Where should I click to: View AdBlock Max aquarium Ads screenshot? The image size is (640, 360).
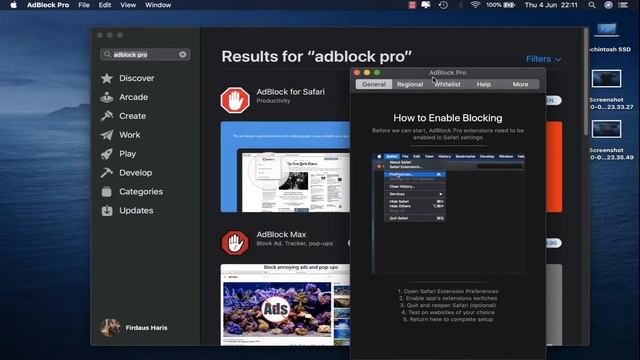[x=277, y=308]
